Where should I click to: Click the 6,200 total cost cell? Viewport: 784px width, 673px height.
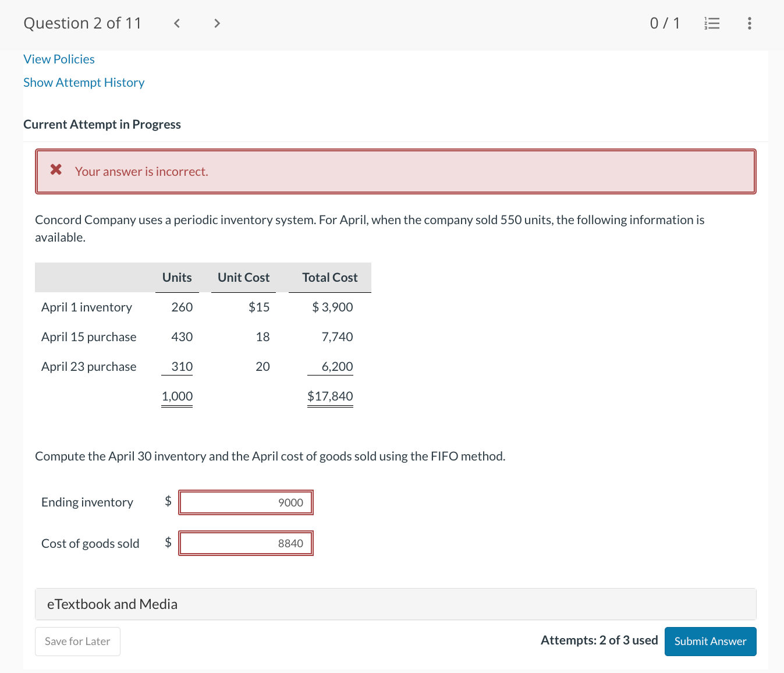(x=337, y=367)
